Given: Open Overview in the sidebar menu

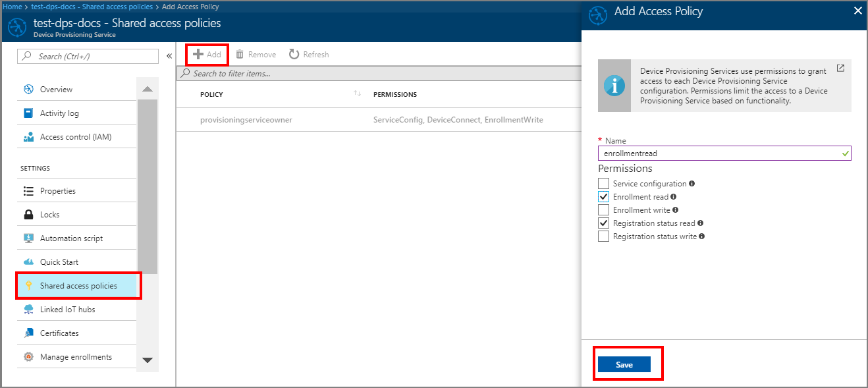Looking at the screenshot, I should point(77,90).
